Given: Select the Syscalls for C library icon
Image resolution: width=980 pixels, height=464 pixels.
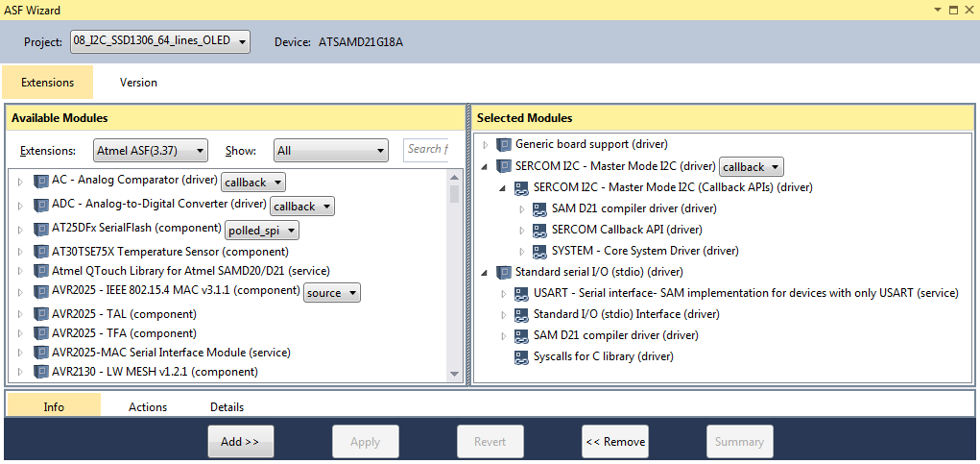Looking at the screenshot, I should (521, 357).
